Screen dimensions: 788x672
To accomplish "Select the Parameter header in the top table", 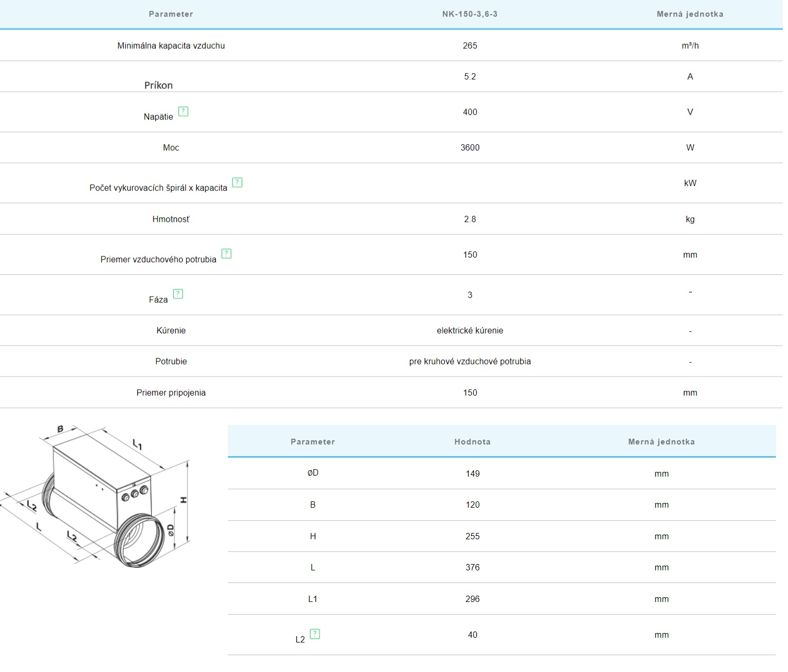I will click(171, 14).
